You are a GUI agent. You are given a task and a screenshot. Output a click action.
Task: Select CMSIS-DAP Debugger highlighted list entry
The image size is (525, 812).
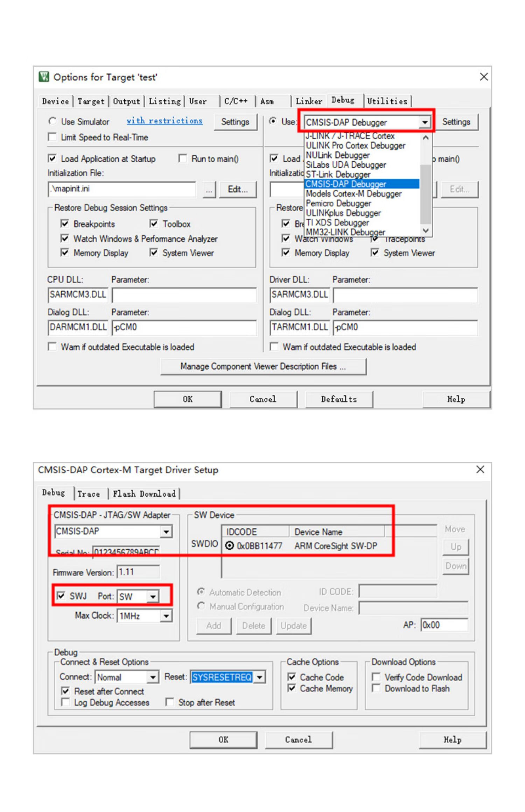pyautogui.click(x=362, y=184)
